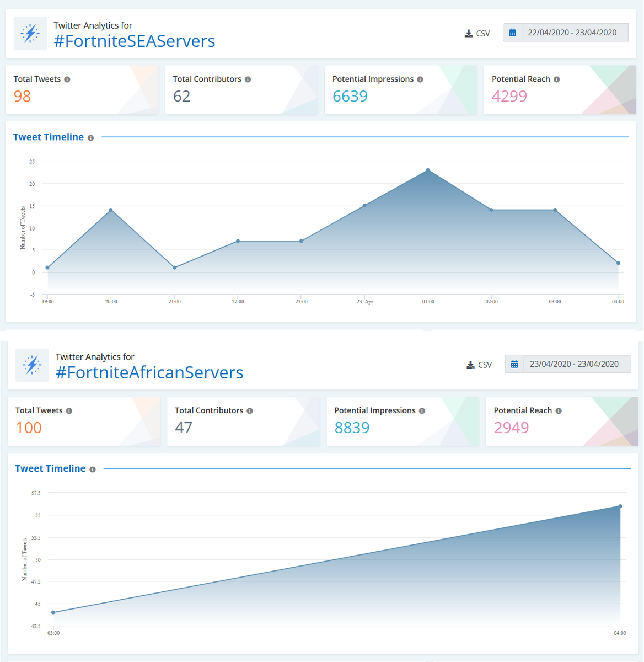
Task: Click the Potential Impressions value 6639
Action: [x=350, y=96]
